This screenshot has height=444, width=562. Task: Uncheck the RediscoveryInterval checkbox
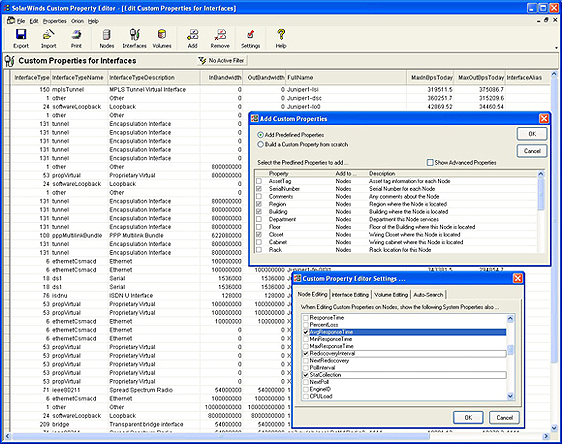(x=306, y=354)
